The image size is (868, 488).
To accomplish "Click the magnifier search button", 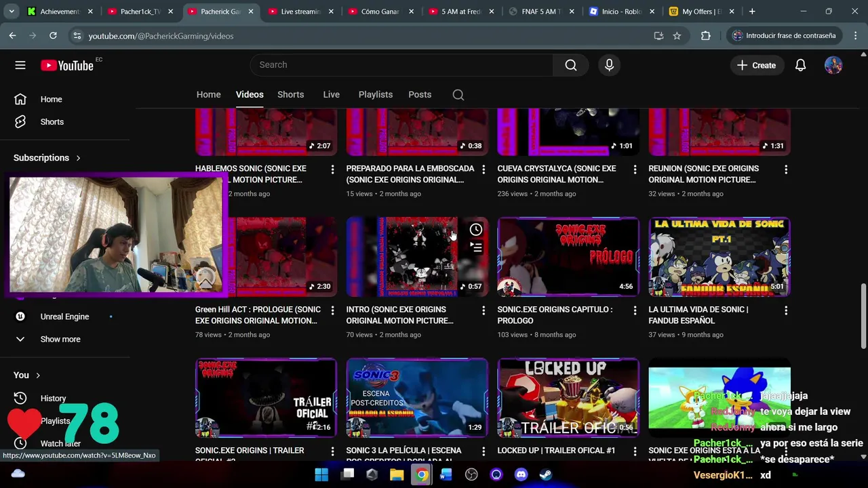I will coord(571,65).
